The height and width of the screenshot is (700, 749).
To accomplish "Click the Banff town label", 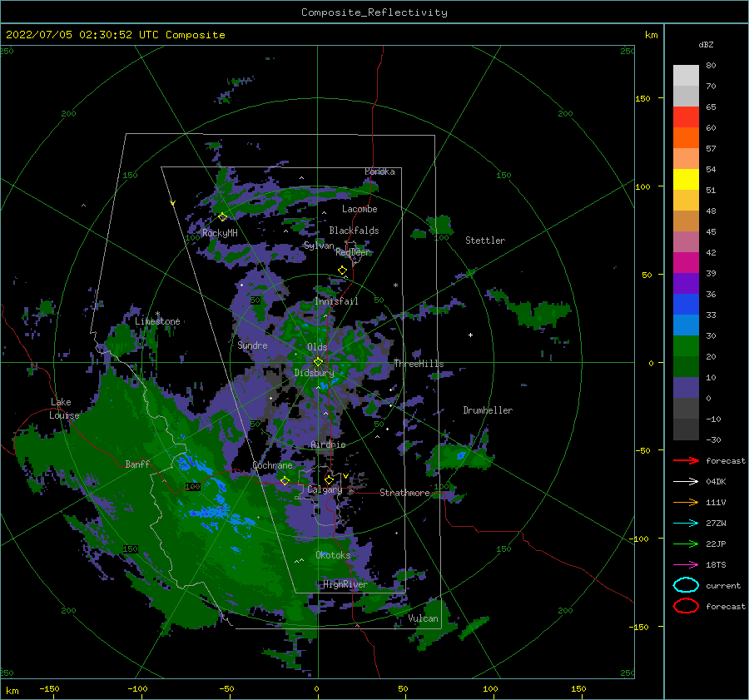I will tap(137, 464).
